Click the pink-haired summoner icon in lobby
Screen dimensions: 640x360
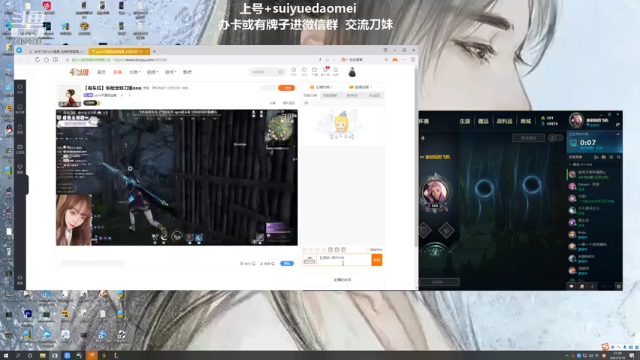point(435,192)
